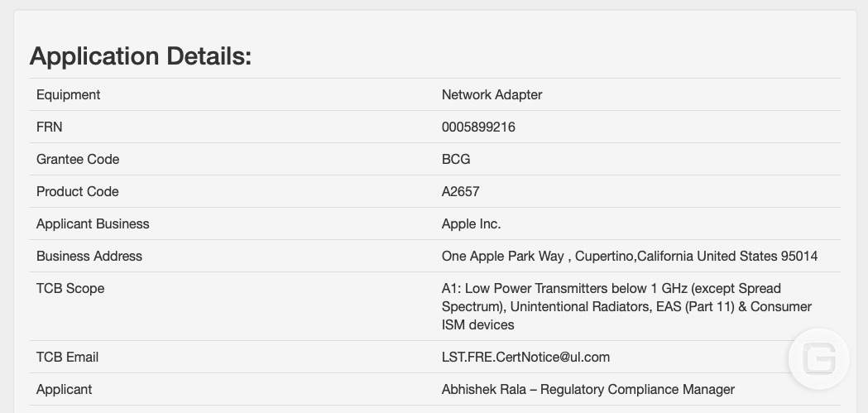Click the A2657 product code

pos(461,191)
